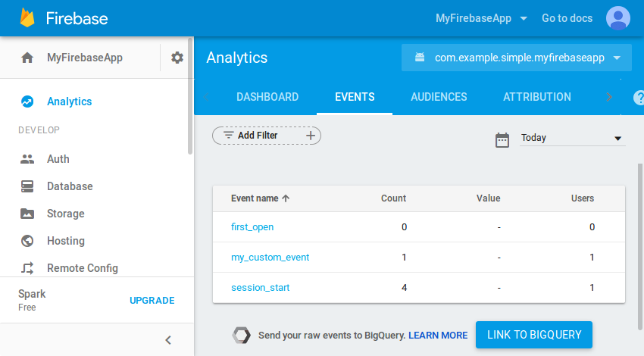Click the sidebar vertical scrollbar

click(190, 96)
